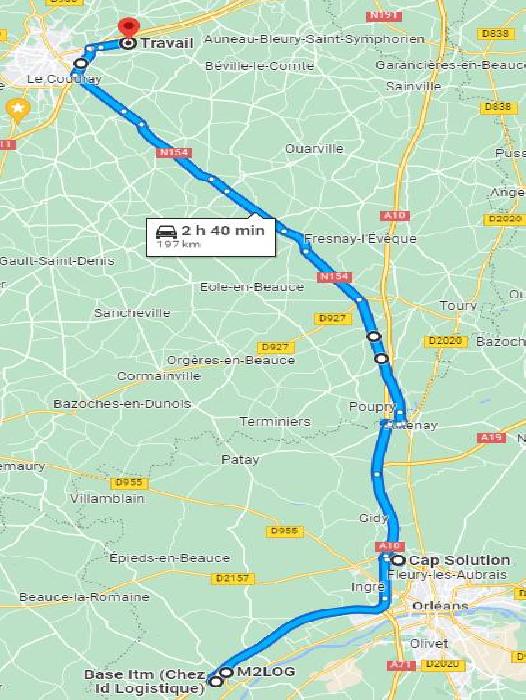Click the Patay town label
526x700 pixels.
(x=240, y=459)
